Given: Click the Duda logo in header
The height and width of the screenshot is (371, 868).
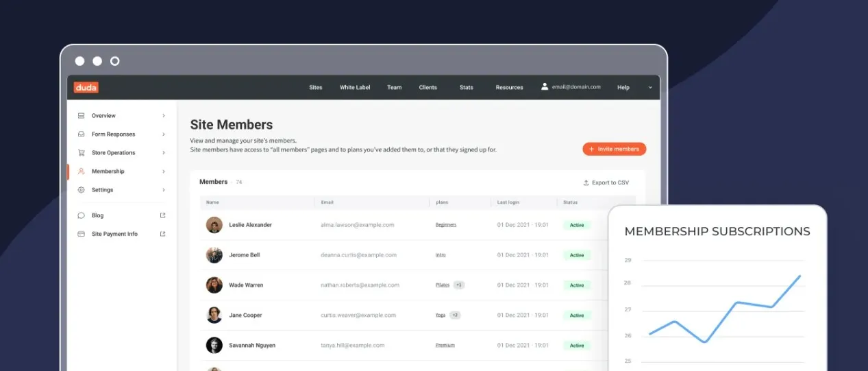Looking at the screenshot, I should point(86,87).
